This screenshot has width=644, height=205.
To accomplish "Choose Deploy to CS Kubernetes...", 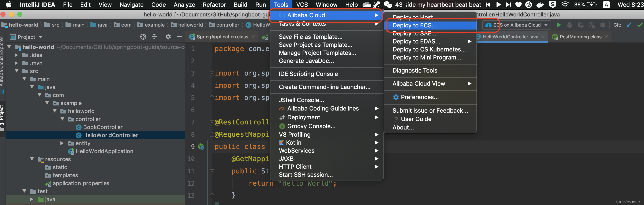I will pos(430,49).
